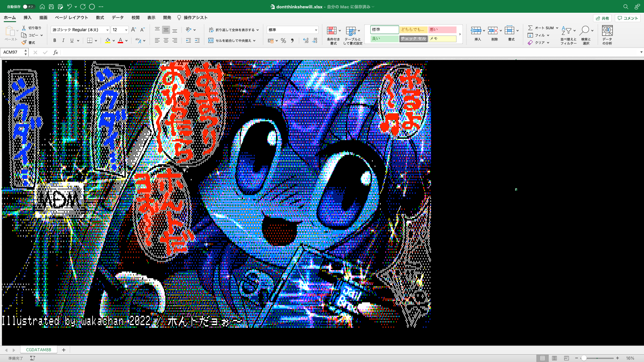Toggle the AutoSave (自動保存) switch
This screenshot has height=362, width=644.
29,7
